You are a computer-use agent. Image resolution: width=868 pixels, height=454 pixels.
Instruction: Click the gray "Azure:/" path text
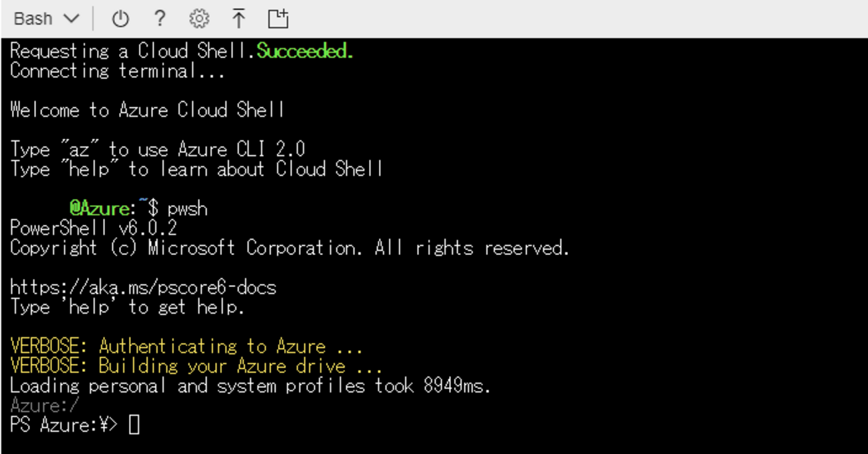click(45, 405)
